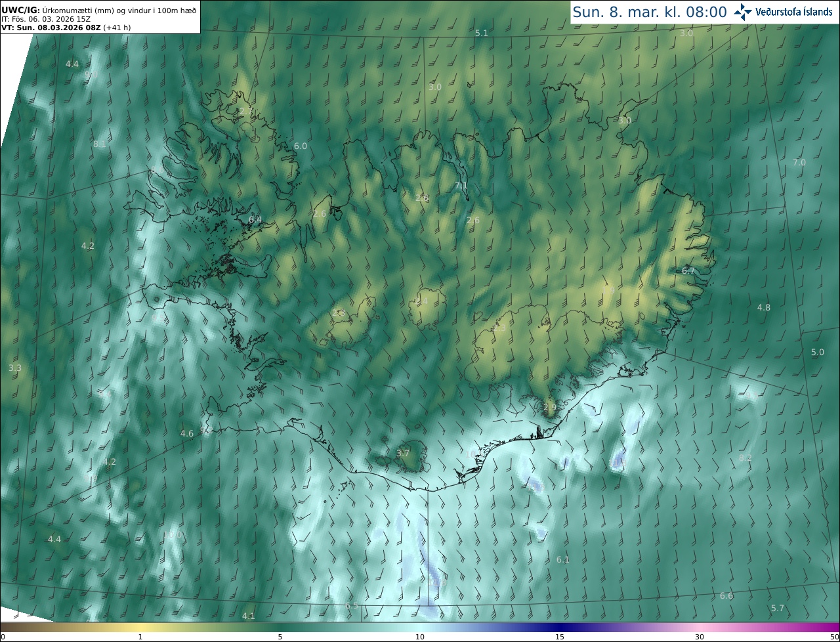Click the 'Sun. 8. mar. kl. 08:00' timestamp
This screenshot has width=840, height=642.
pos(650,12)
